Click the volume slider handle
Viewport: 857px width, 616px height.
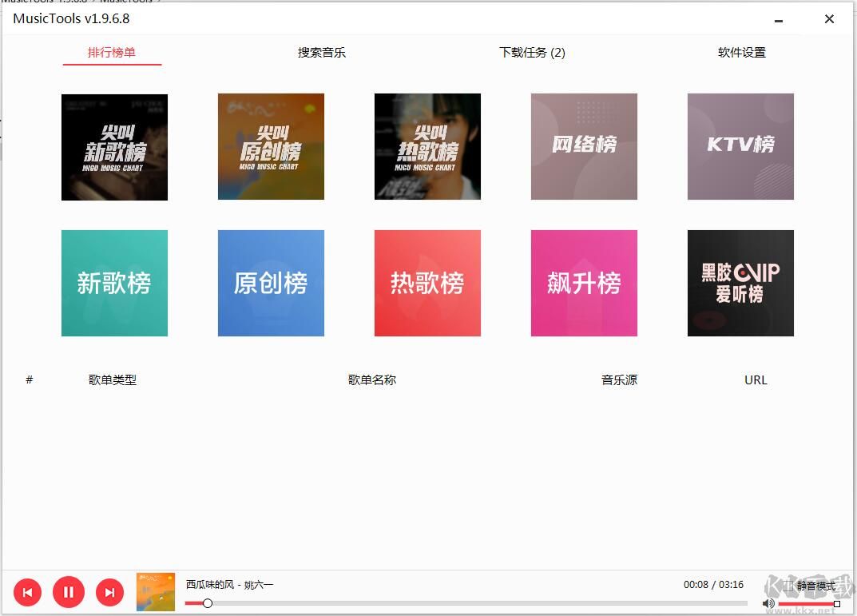pyautogui.click(x=837, y=604)
